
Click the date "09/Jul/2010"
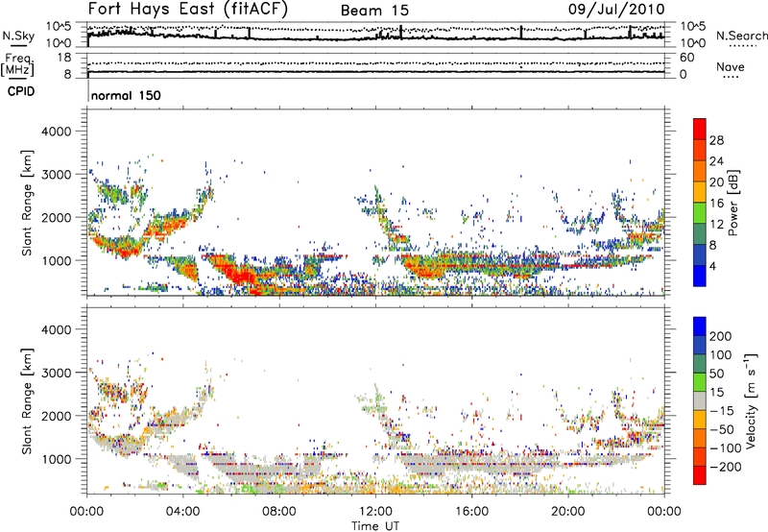click(616, 10)
